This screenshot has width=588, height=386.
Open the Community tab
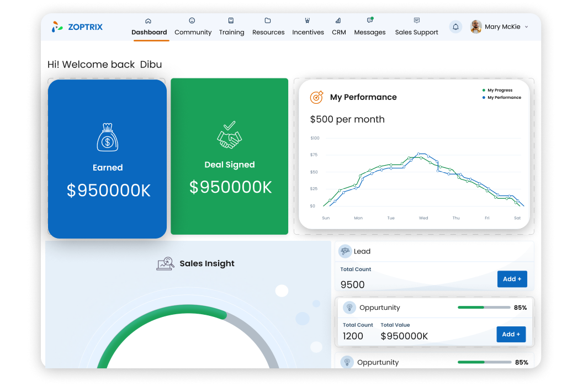[193, 27]
